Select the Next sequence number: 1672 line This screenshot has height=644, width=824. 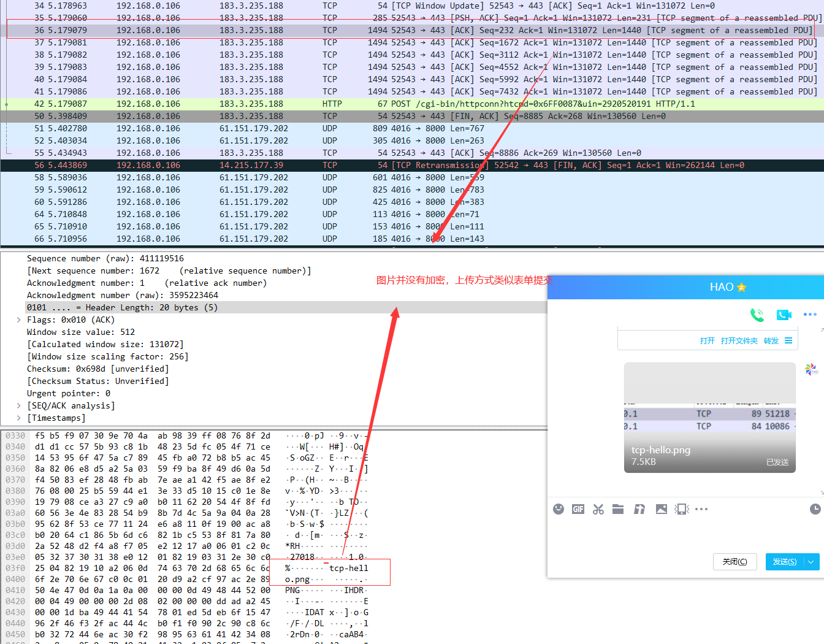click(169, 270)
